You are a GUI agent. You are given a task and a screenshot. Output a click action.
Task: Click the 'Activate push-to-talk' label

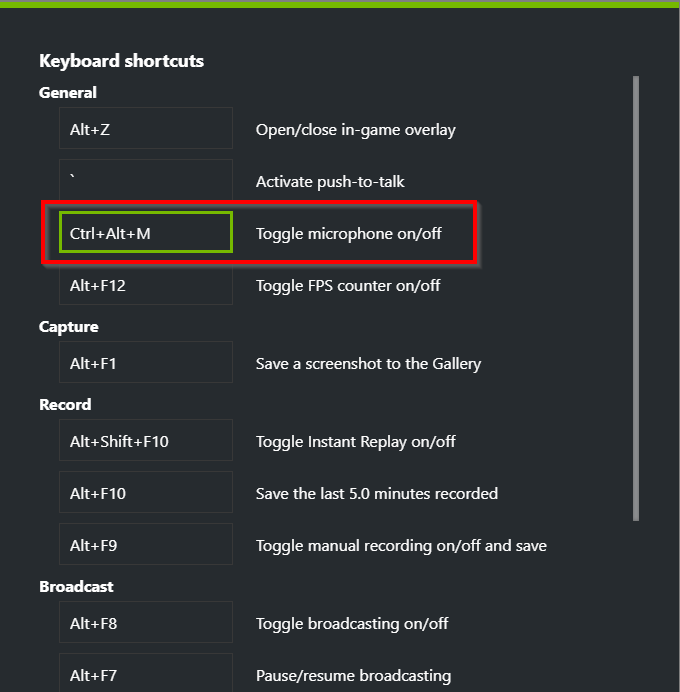[x=330, y=181]
